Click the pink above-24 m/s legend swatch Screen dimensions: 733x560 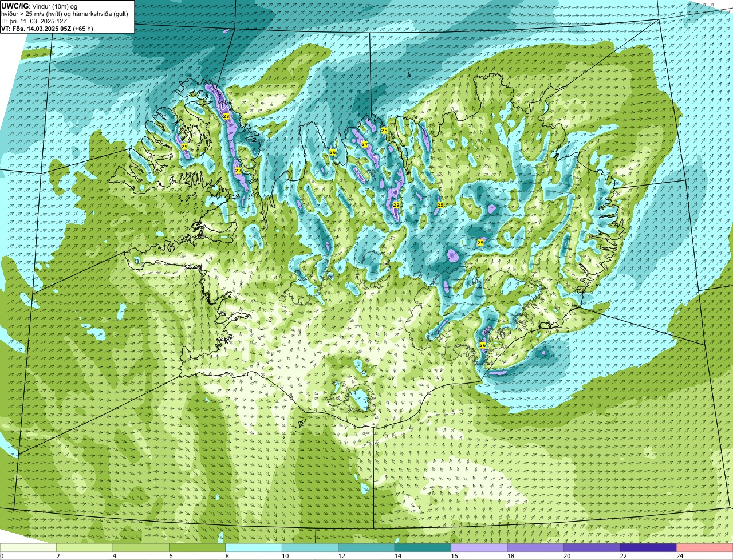pyautogui.click(x=705, y=548)
